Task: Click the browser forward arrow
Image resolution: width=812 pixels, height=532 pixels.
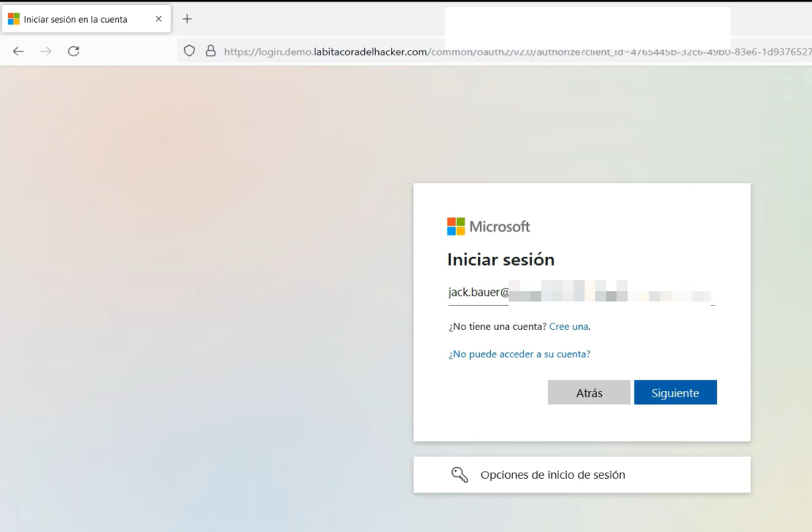Action: [46, 51]
